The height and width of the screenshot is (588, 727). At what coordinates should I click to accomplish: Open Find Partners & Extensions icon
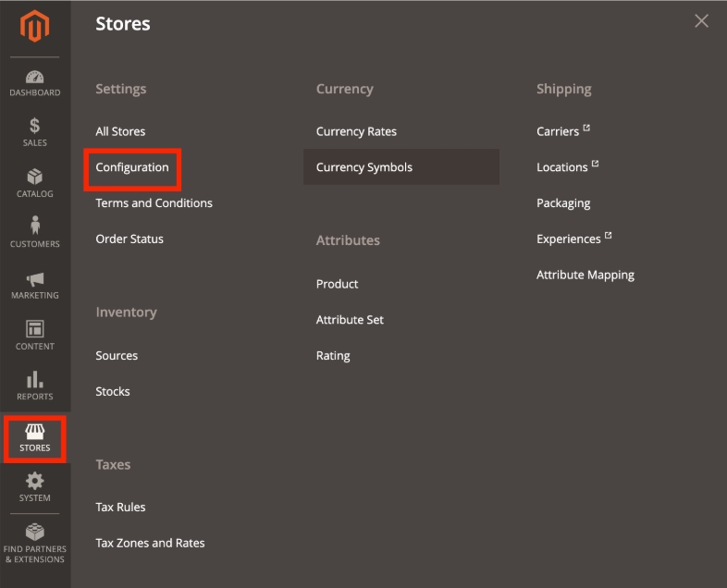coord(35,533)
